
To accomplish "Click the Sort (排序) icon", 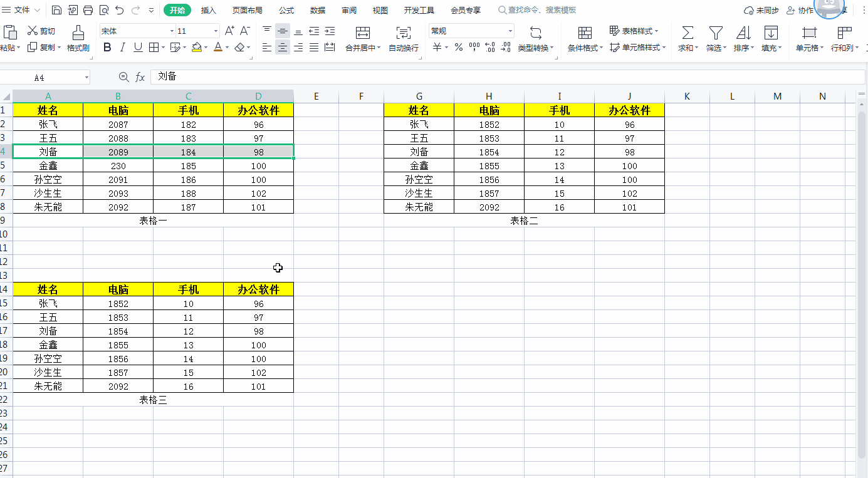I will click(743, 33).
